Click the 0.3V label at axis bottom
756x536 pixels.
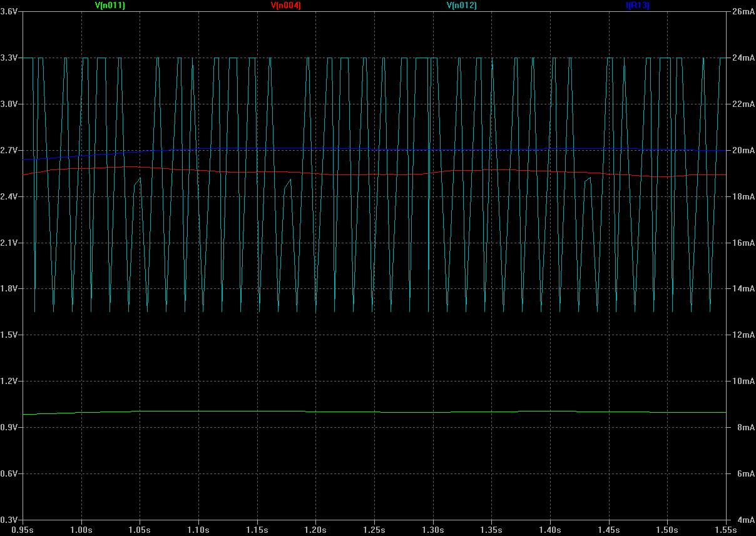(x=9, y=520)
